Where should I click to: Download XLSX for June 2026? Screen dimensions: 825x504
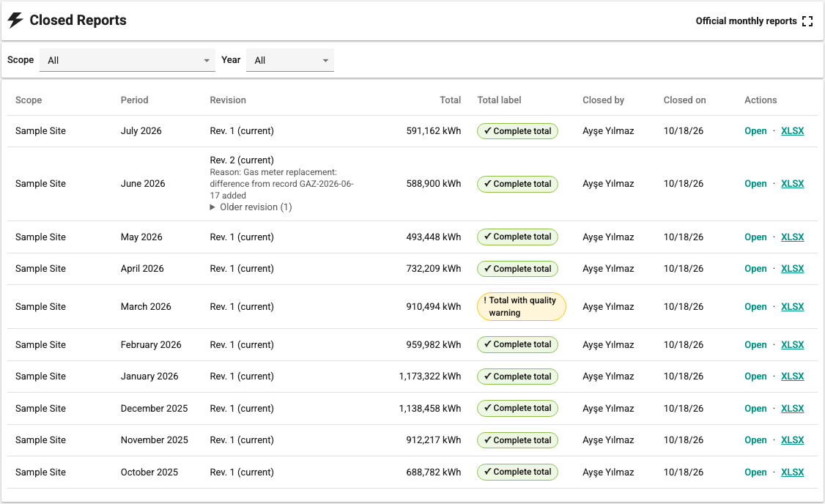(x=792, y=184)
